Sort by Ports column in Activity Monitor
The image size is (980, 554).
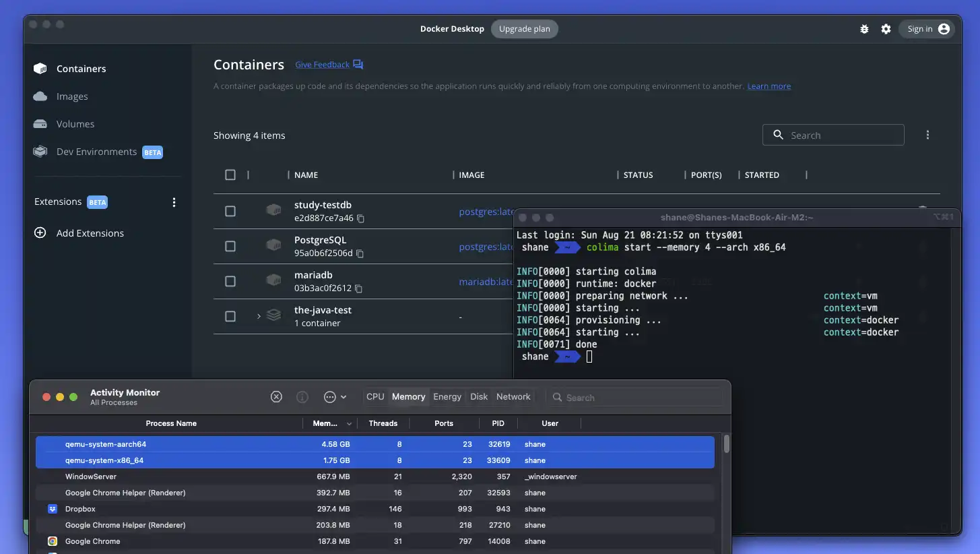coord(444,423)
